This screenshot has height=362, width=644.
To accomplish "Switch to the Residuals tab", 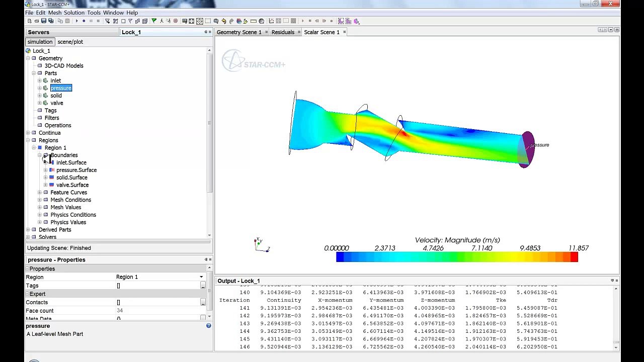I will [283, 32].
